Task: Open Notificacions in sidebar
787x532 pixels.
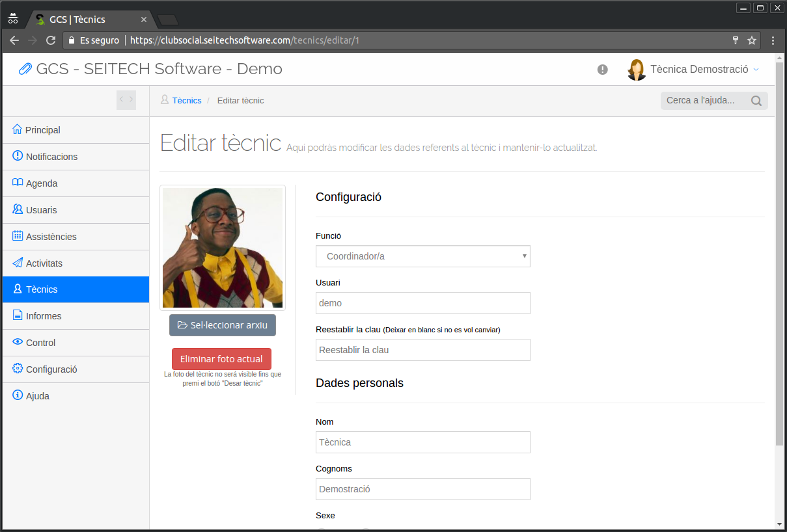Action: (x=76, y=157)
